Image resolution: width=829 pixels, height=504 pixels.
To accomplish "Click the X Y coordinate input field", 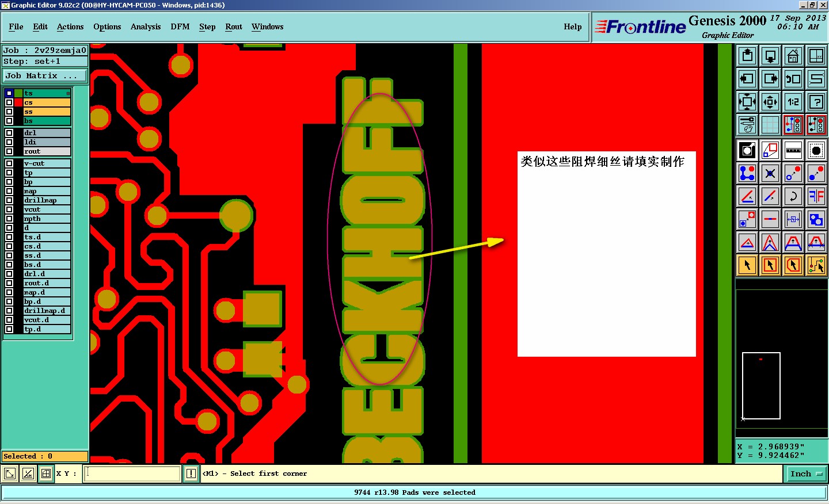I will click(x=132, y=474).
